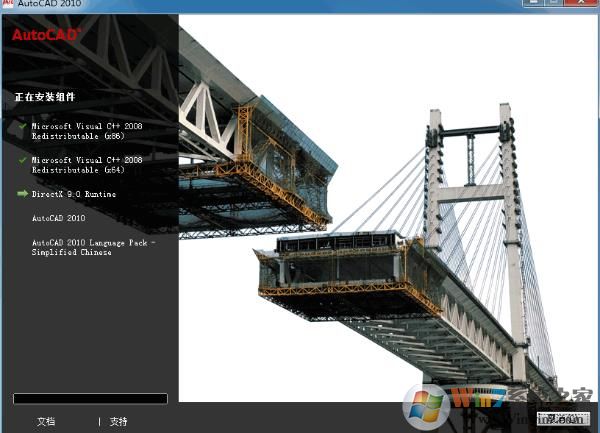This screenshot has height=433, width=600.
Task: Click the AutoCAD icon in title bar
Action: 7,5
